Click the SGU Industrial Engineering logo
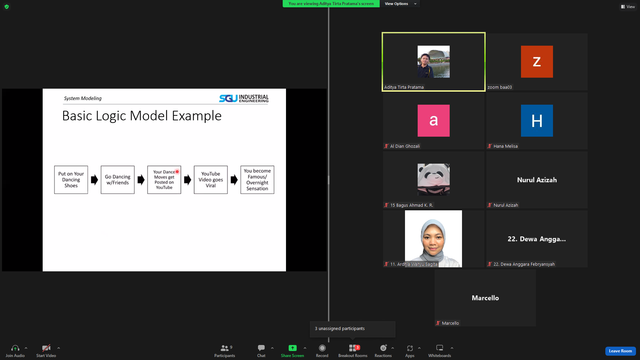Image resolution: width=640 pixels, height=360 pixels. pos(244,98)
